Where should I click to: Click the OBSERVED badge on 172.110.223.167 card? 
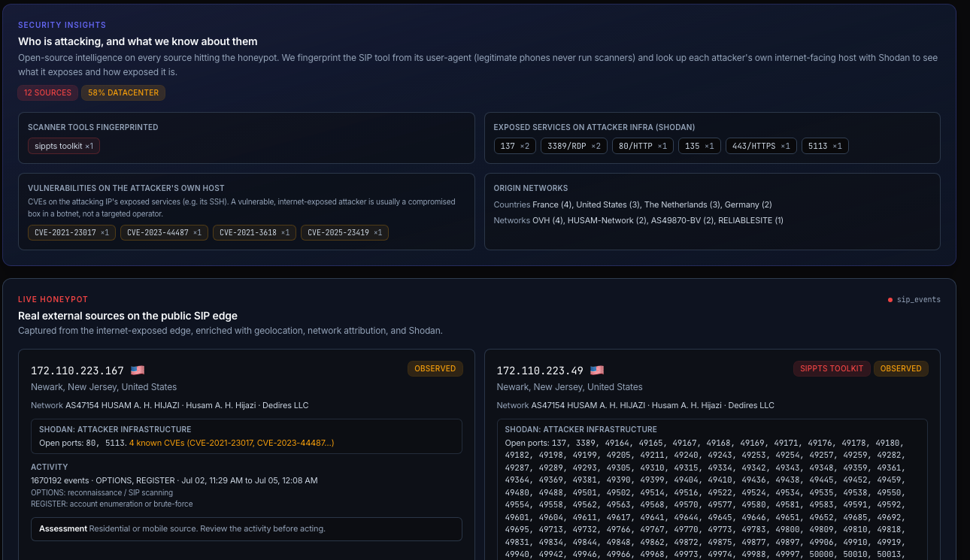tap(435, 368)
